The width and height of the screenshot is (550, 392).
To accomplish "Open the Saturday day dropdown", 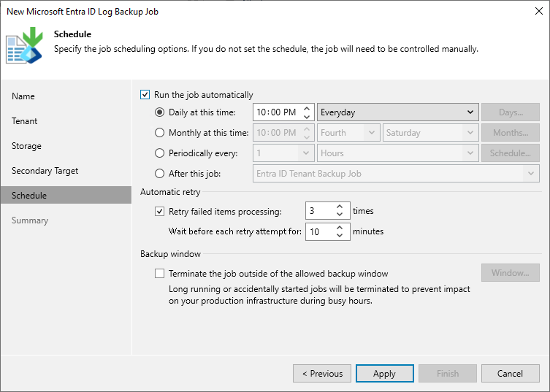I will tap(430, 133).
